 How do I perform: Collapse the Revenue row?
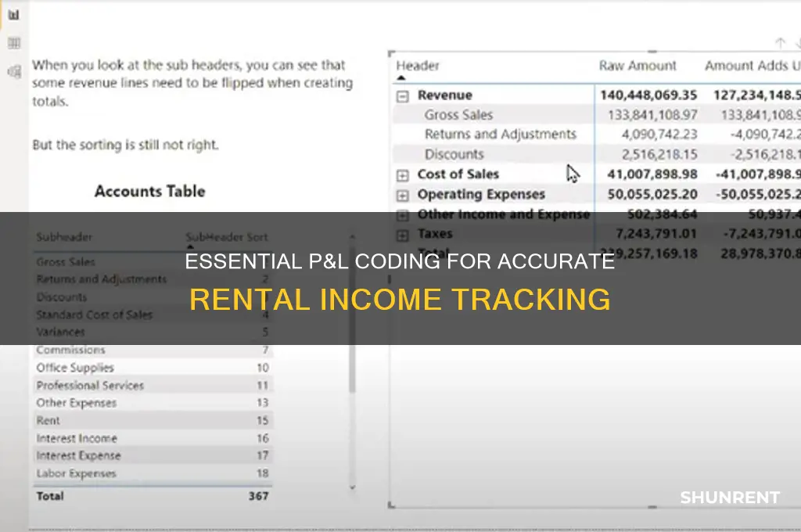tap(403, 96)
